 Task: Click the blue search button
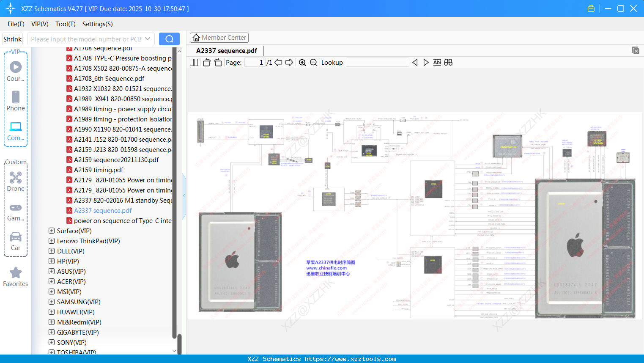pyautogui.click(x=169, y=39)
